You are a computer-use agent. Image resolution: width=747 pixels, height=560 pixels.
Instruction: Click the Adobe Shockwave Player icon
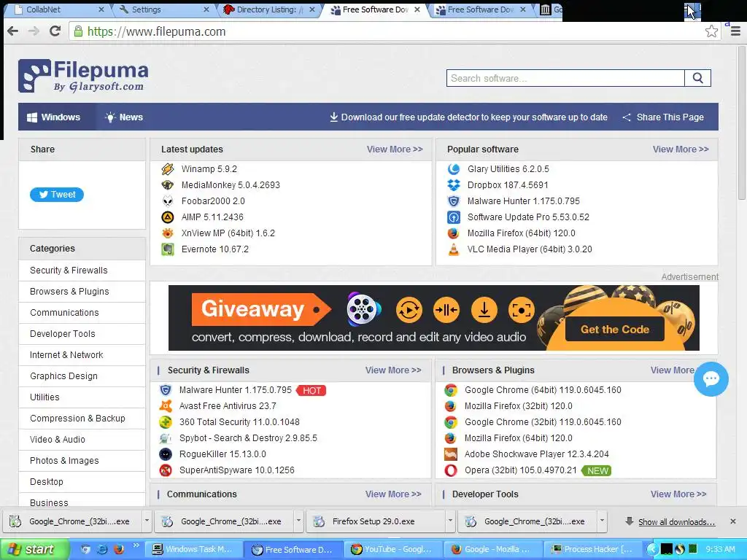(451, 454)
